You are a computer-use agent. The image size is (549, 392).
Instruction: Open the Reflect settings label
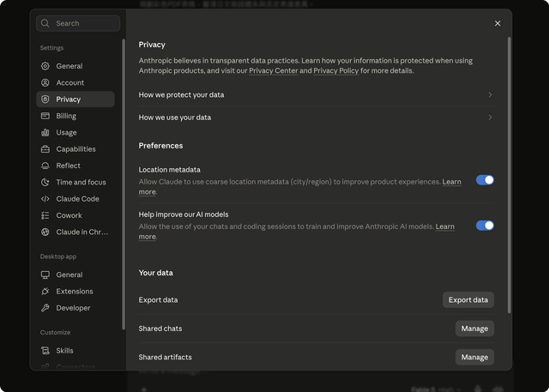(x=69, y=166)
